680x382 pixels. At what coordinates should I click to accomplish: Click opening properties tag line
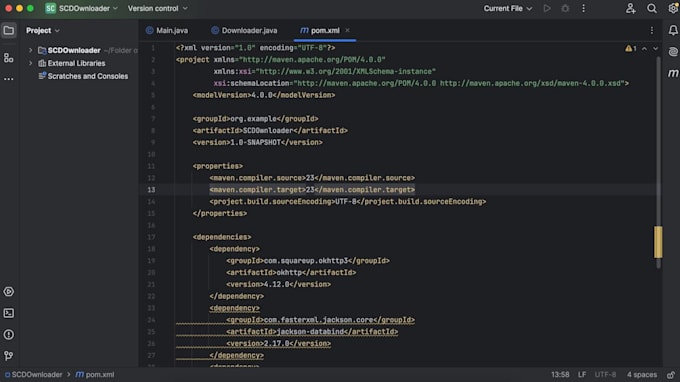tap(218, 166)
